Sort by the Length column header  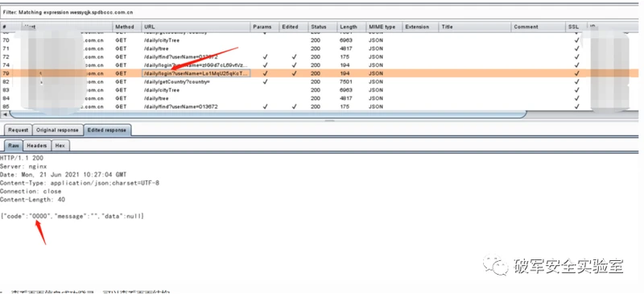tap(351, 27)
